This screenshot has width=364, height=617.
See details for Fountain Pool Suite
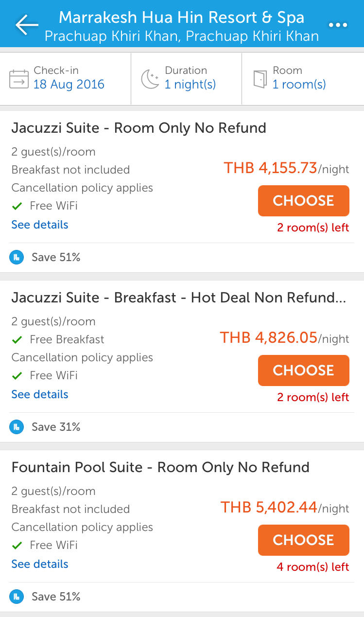click(40, 564)
